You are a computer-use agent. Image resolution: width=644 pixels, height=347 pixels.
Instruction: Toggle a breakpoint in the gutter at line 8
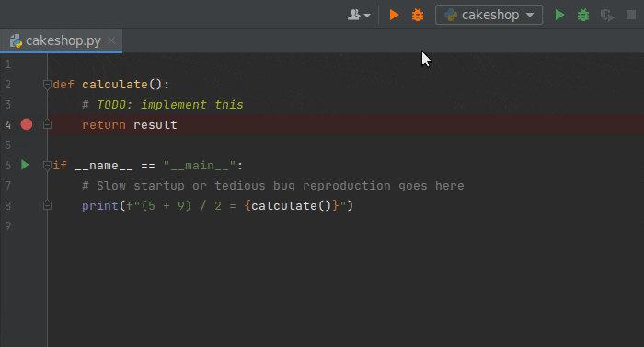click(27, 205)
